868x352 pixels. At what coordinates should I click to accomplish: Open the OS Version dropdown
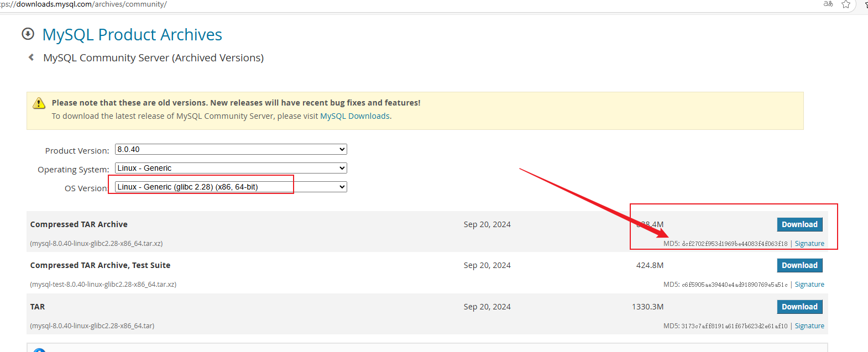click(231, 187)
